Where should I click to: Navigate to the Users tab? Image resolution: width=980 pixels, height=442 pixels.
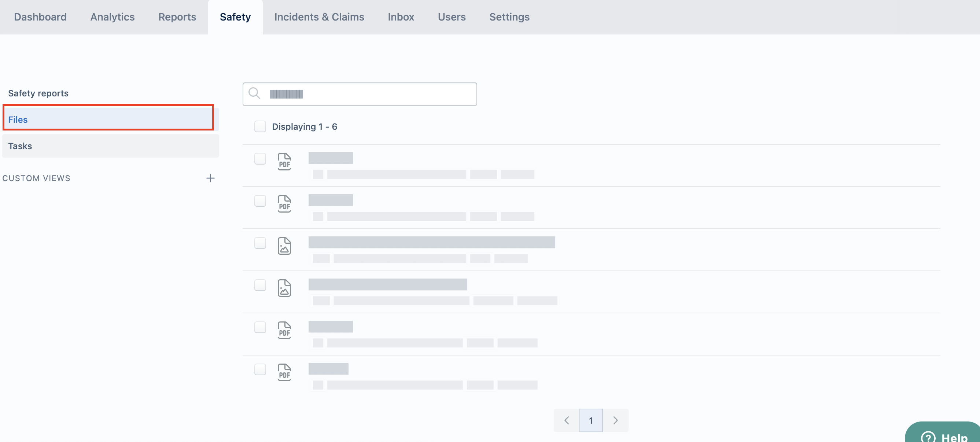coord(451,17)
